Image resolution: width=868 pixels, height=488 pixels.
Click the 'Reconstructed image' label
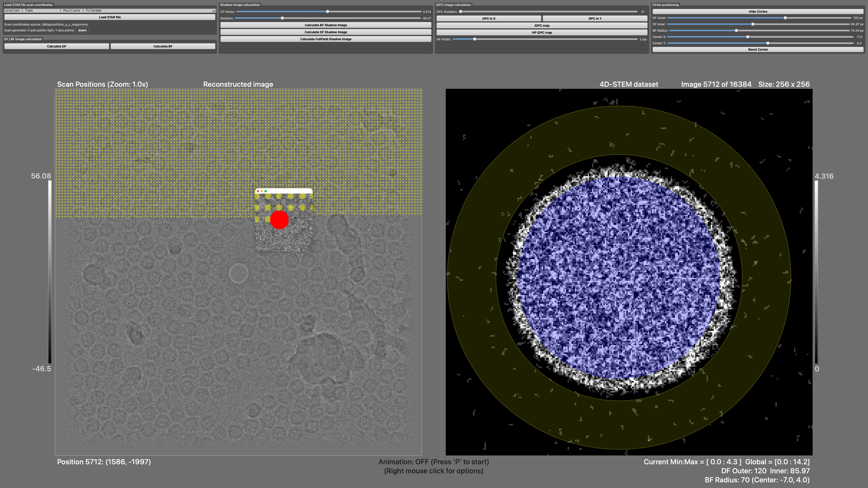pyautogui.click(x=238, y=84)
